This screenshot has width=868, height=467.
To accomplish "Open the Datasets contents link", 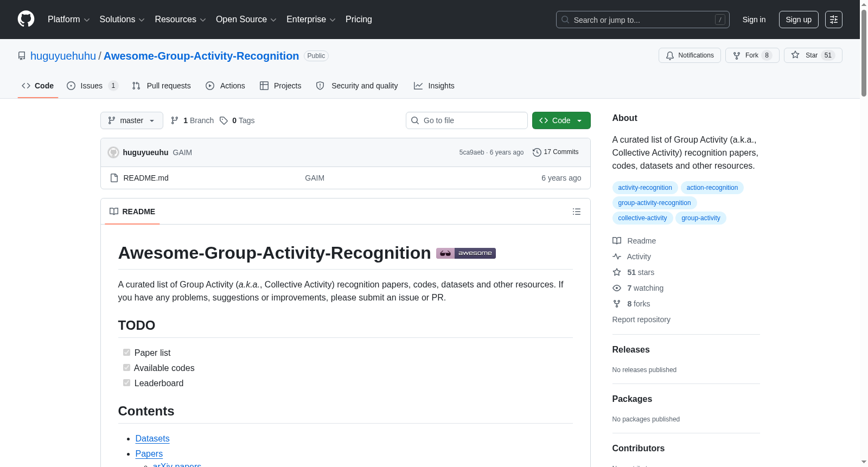I will pyautogui.click(x=152, y=438).
